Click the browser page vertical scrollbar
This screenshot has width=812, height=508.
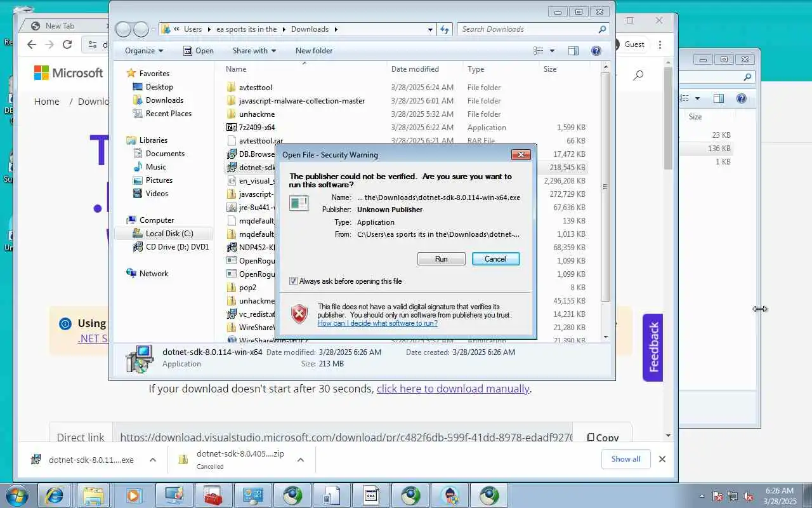pyautogui.click(x=668, y=117)
